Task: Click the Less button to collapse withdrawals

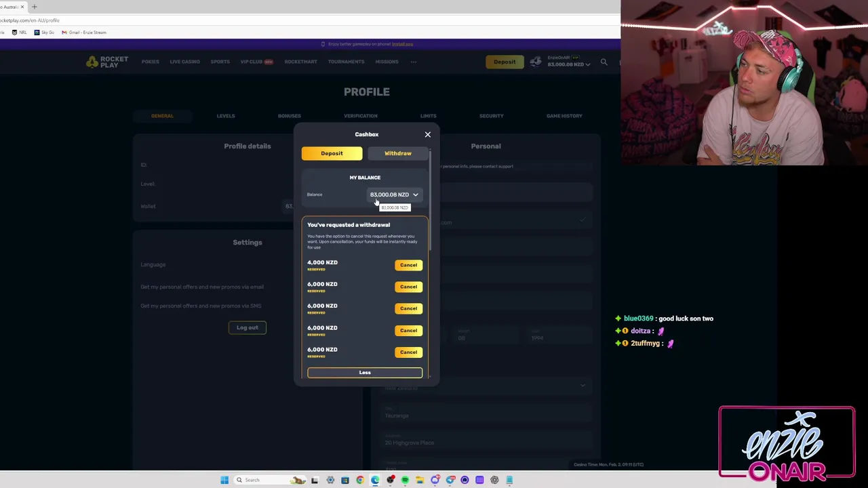Action: (x=365, y=372)
